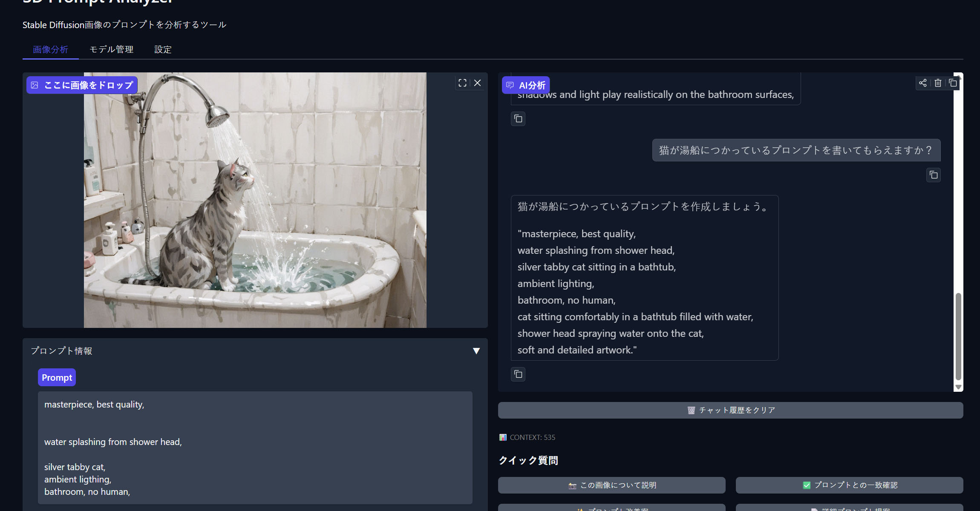This screenshot has height=511, width=980.
Task: Click the chat scrollbar down arrow
Action: coord(958,387)
